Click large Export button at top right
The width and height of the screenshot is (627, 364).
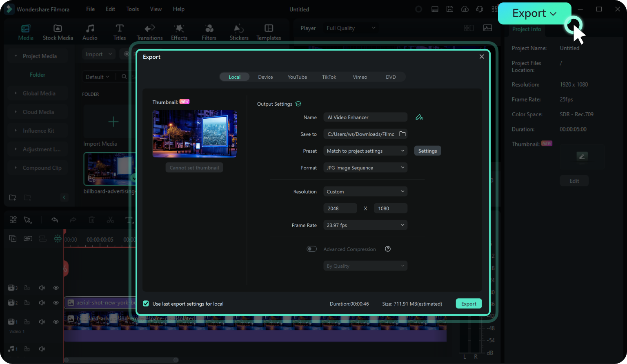(534, 13)
